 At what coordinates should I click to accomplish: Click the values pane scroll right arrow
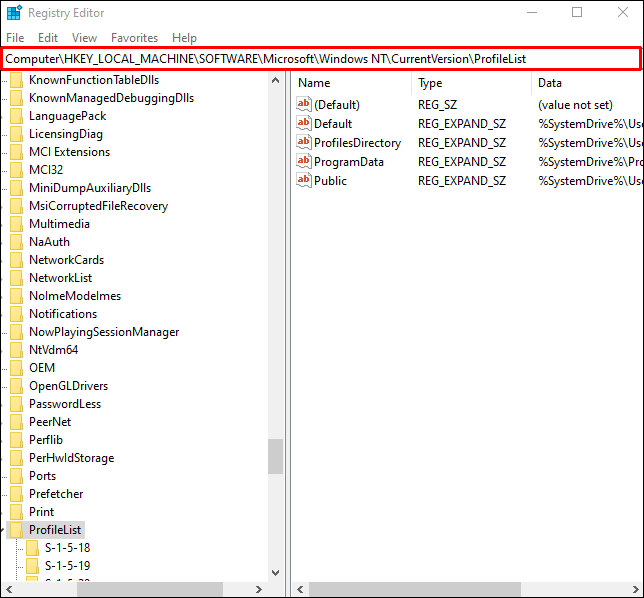pyautogui.click(x=636, y=589)
